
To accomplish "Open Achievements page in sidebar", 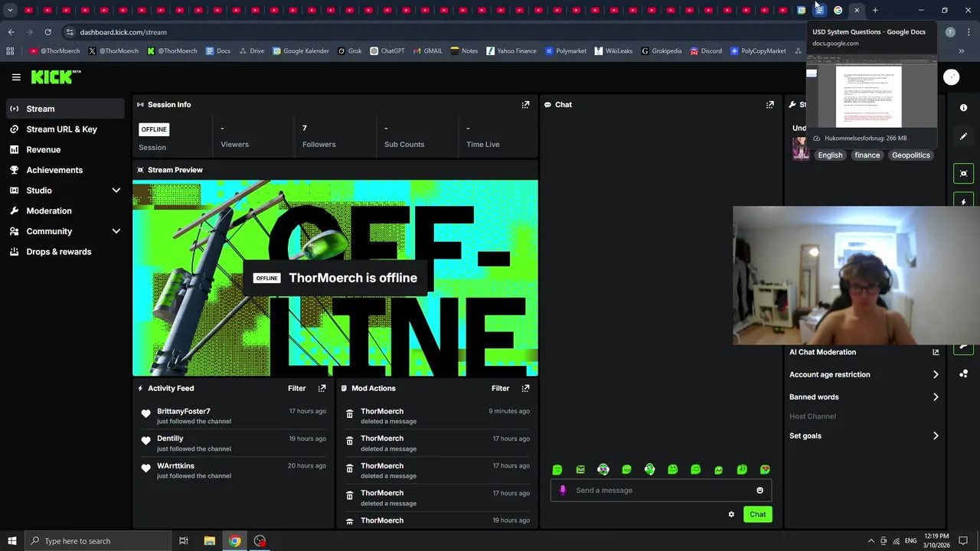I will click(x=65, y=170).
